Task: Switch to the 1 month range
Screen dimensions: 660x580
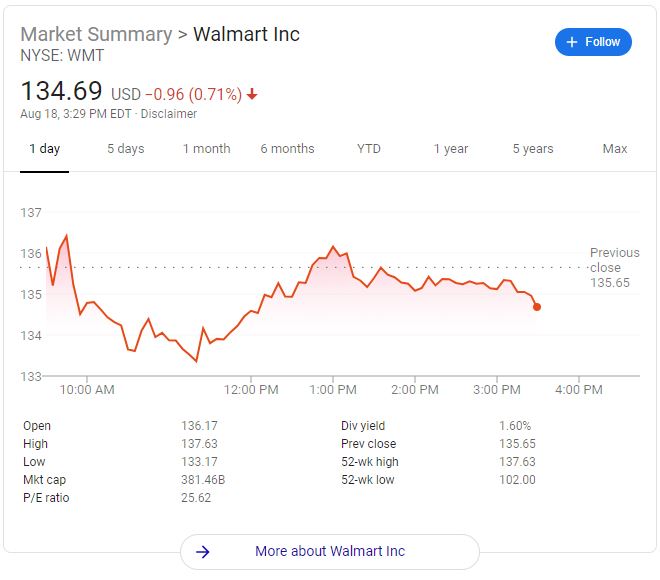Action: (207, 149)
